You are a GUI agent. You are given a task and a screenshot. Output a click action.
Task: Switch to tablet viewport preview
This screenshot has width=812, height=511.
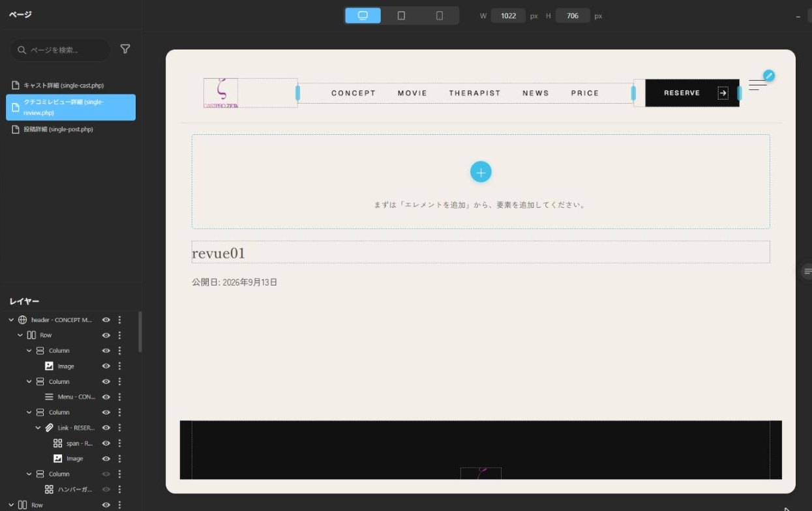[401, 16]
